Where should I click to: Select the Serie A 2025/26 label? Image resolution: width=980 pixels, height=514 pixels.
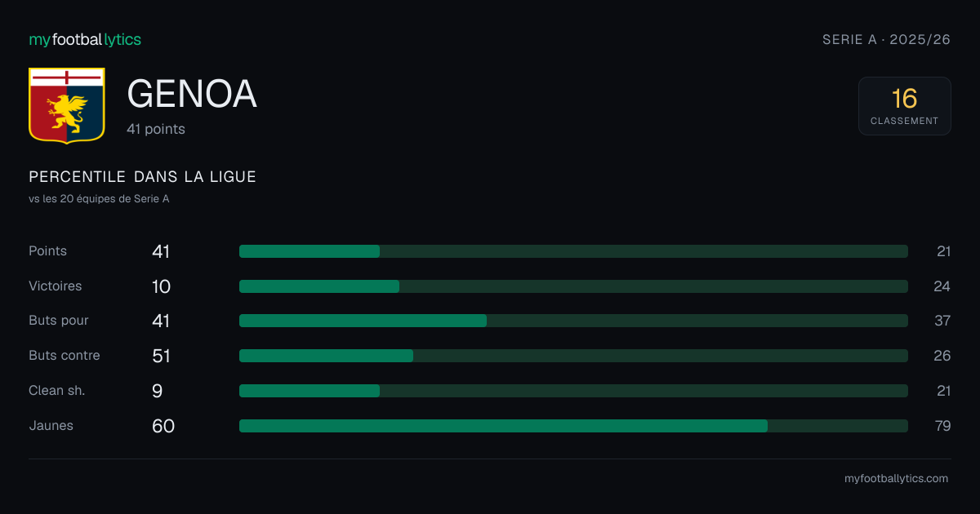886,39
